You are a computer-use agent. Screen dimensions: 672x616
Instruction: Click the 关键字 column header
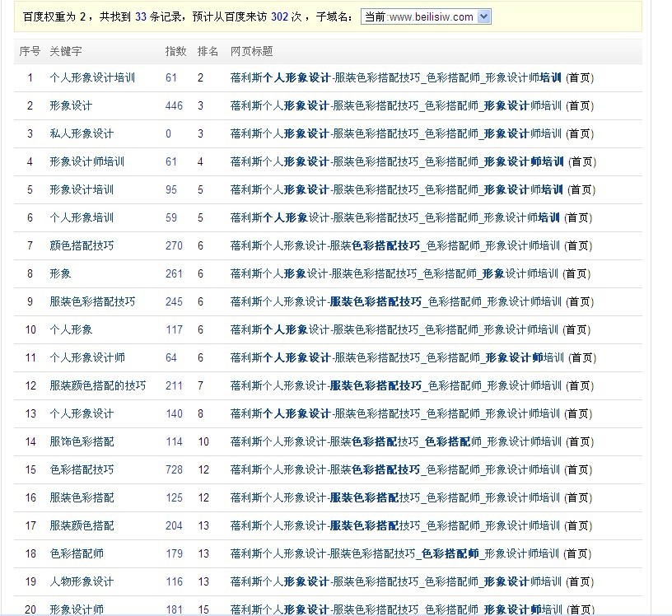pyautogui.click(x=65, y=51)
